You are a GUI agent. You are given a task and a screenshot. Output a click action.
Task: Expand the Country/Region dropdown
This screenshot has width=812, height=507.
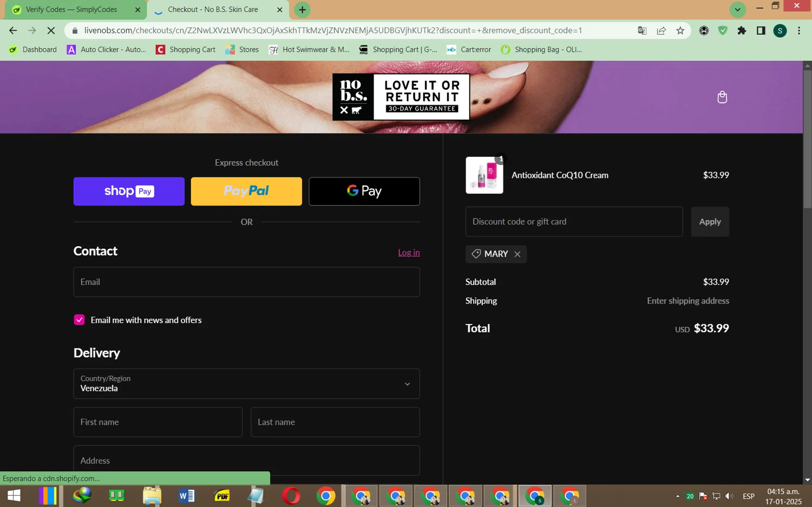246,384
